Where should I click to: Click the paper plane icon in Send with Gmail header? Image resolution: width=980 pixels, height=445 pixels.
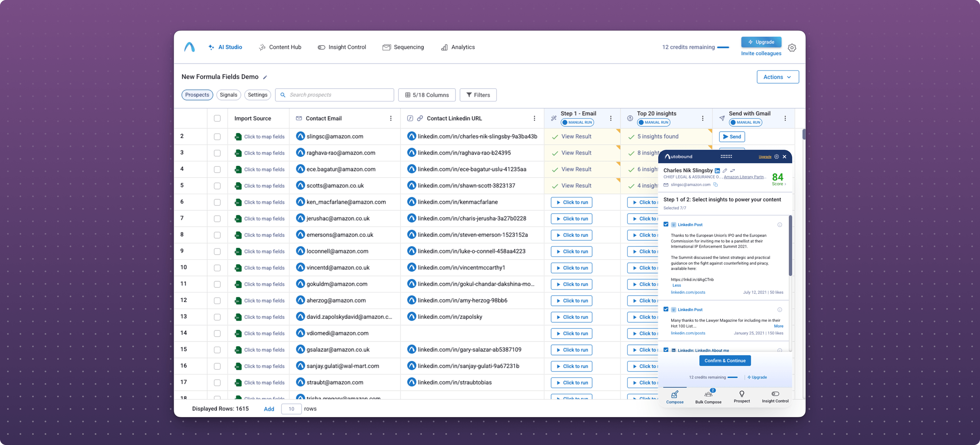pyautogui.click(x=722, y=119)
